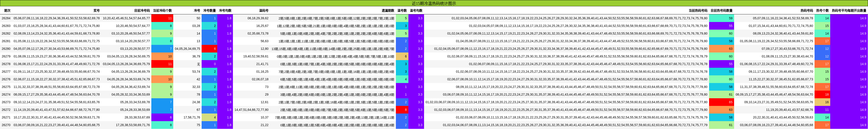Click the 当前热码号码 column header
868x129 pixels.
click(x=698, y=11)
